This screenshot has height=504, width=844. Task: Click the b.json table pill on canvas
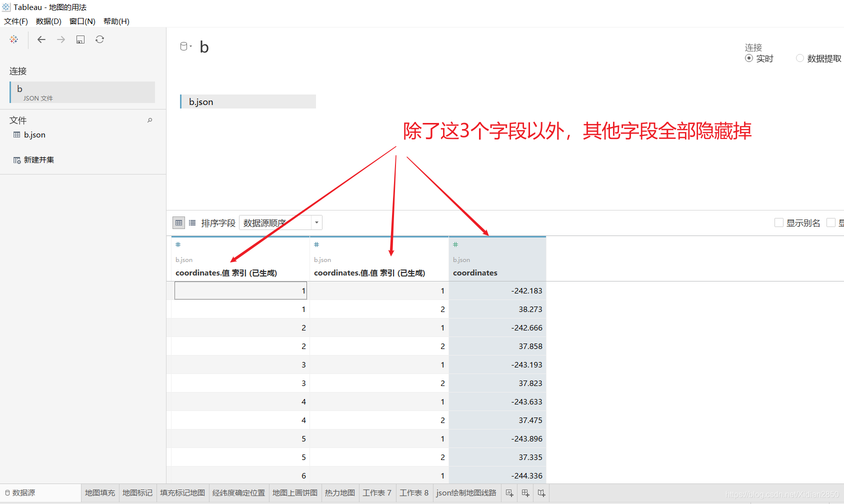248,101
